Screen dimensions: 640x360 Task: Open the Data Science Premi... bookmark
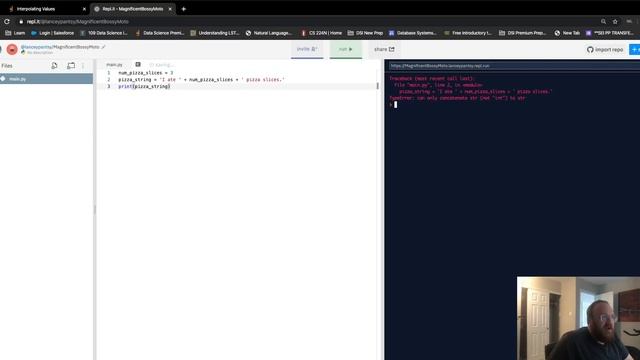coord(160,33)
